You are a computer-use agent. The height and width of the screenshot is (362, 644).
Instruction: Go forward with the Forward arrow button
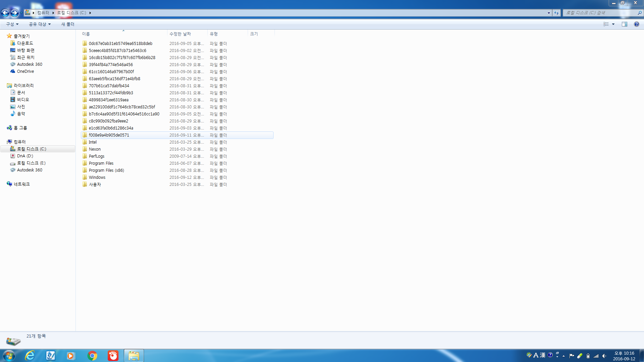[x=14, y=13]
